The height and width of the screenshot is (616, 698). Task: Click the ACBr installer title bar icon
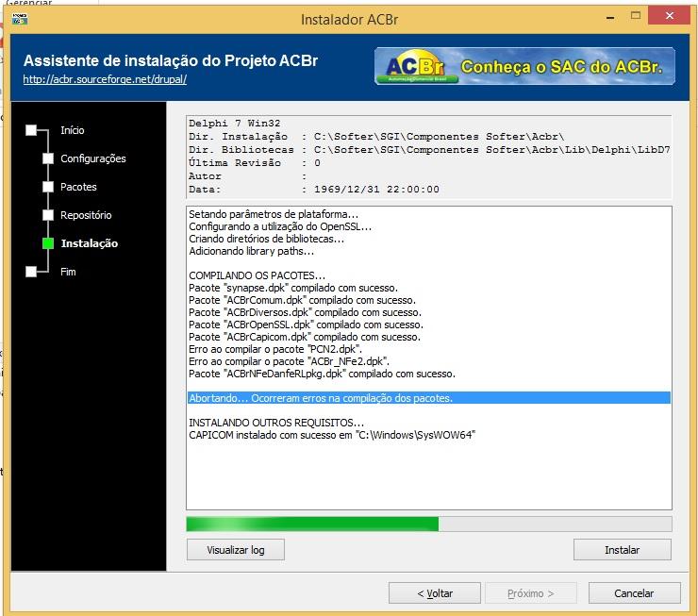(20, 19)
